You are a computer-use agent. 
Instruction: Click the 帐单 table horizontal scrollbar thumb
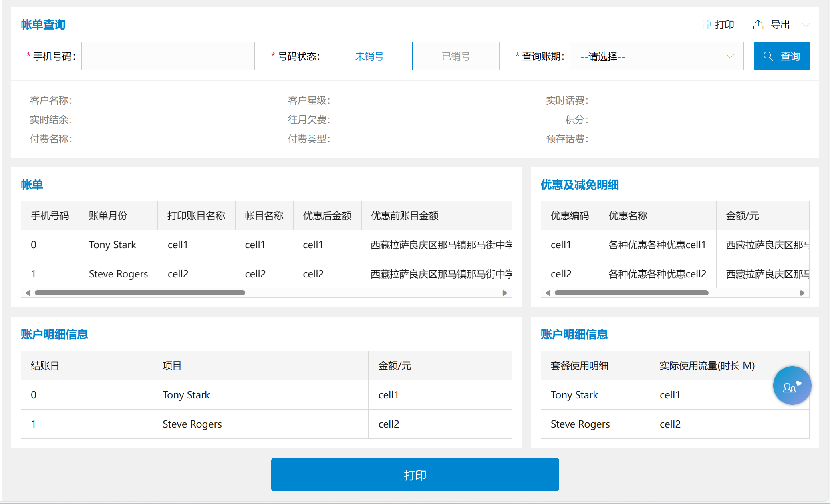click(140, 293)
